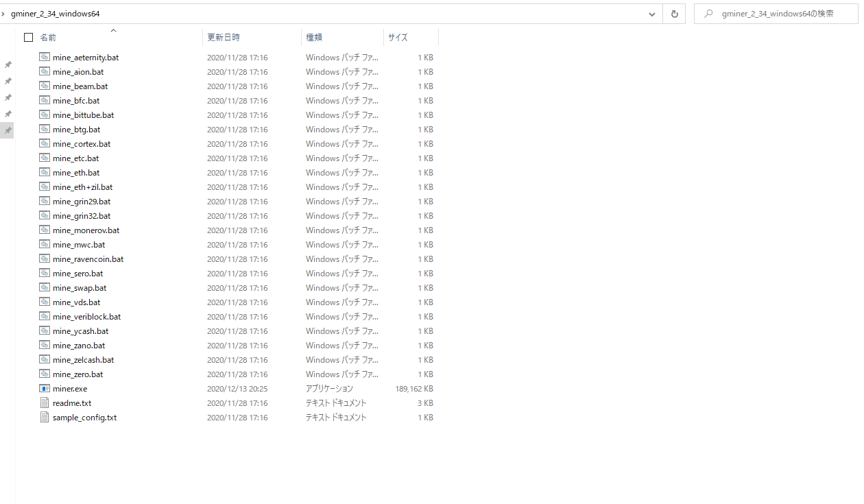Click the refresh button beside address bar
This screenshot has height=504, width=864.
[674, 14]
